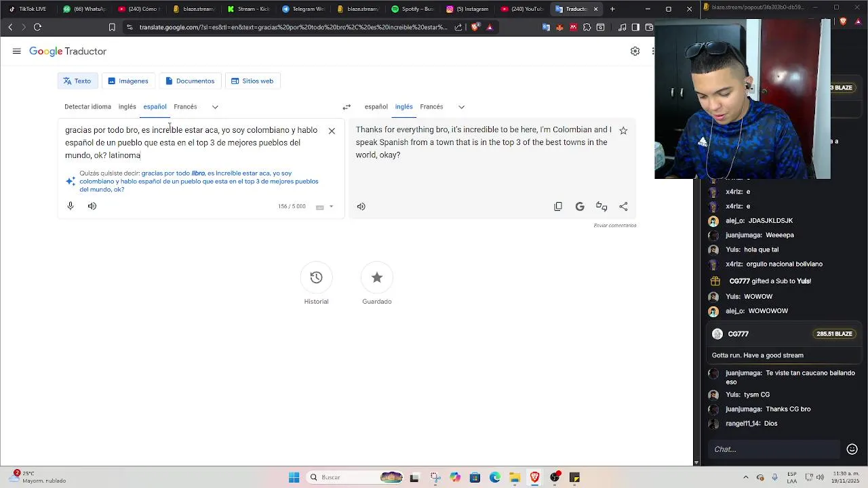The image size is (868, 488).
Task: Open the Google Translate main menu hamburger
Action: coord(17,52)
